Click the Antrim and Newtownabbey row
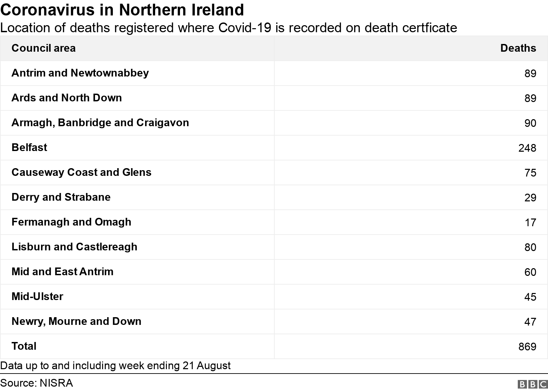548x392 pixels. pyautogui.click(x=80, y=73)
